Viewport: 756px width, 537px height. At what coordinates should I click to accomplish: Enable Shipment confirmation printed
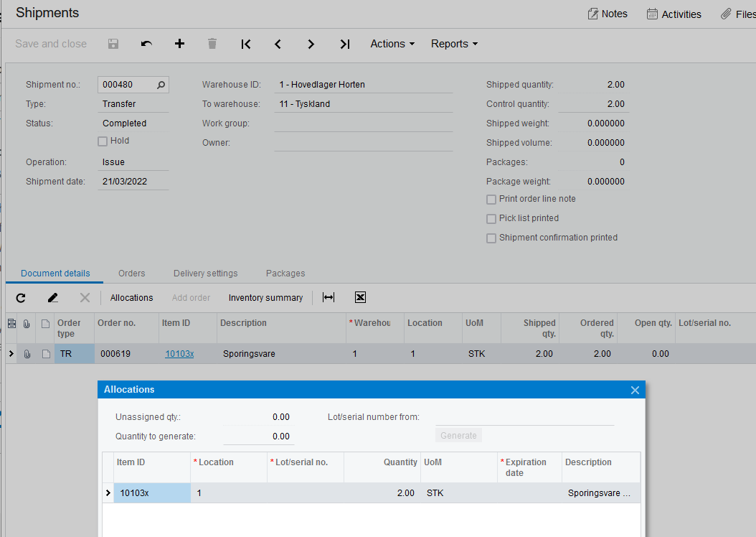491,237
